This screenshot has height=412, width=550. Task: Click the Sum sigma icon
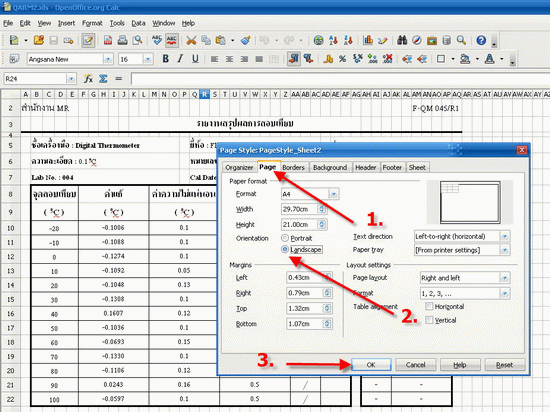[103, 79]
